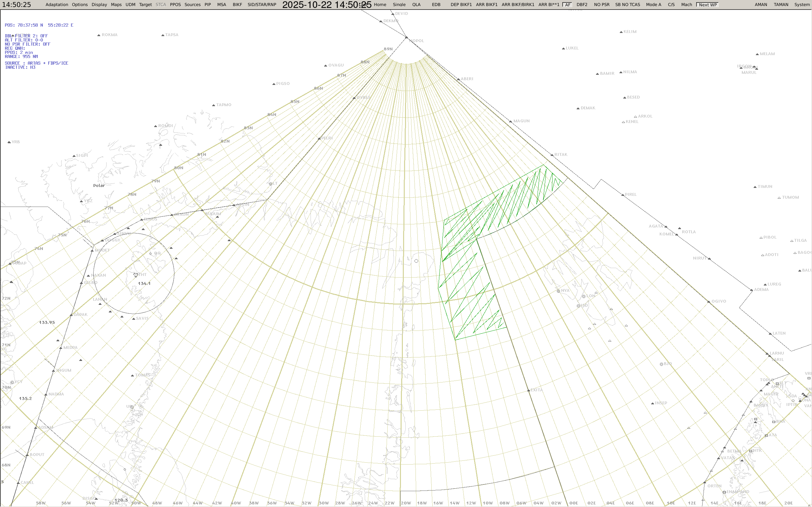This screenshot has width=812, height=507.
Task: Click the HOPOL waypoint triangle
Action: click(406, 38)
